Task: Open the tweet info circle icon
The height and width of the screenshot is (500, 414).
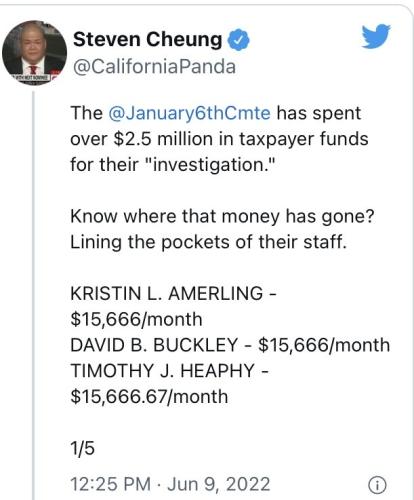Action: point(377,485)
